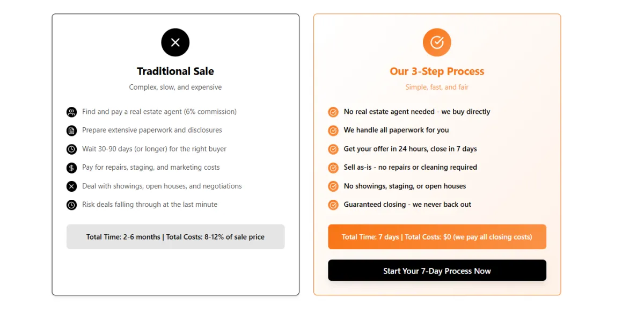
Task: Click the check icon next to Guaranteed closing
Action: click(333, 205)
